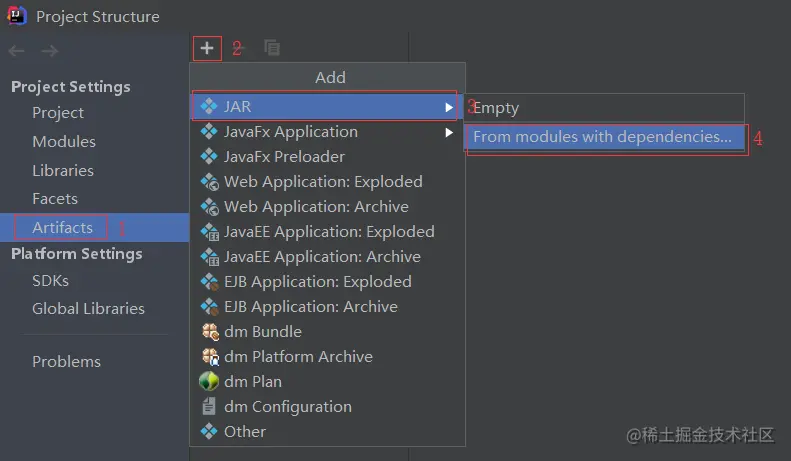791x461 pixels.
Task: Open Global Libraries page
Action: coord(88,309)
